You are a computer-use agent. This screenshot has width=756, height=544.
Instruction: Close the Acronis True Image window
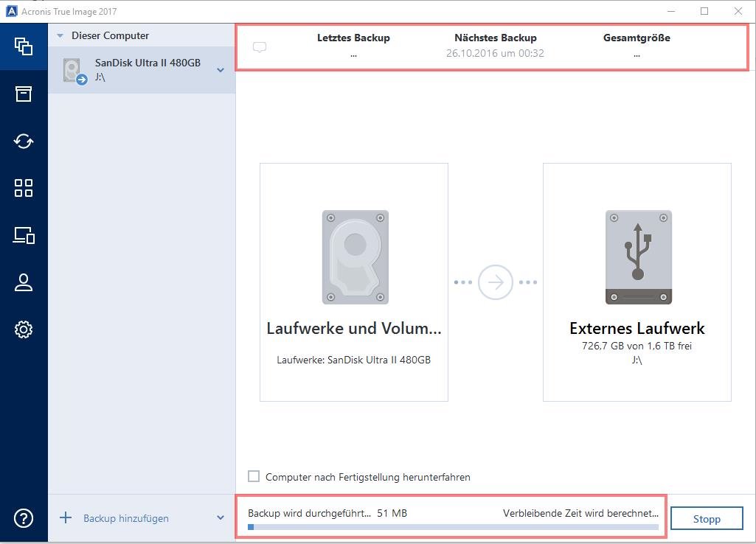pyautogui.click(x=738, y=11)
